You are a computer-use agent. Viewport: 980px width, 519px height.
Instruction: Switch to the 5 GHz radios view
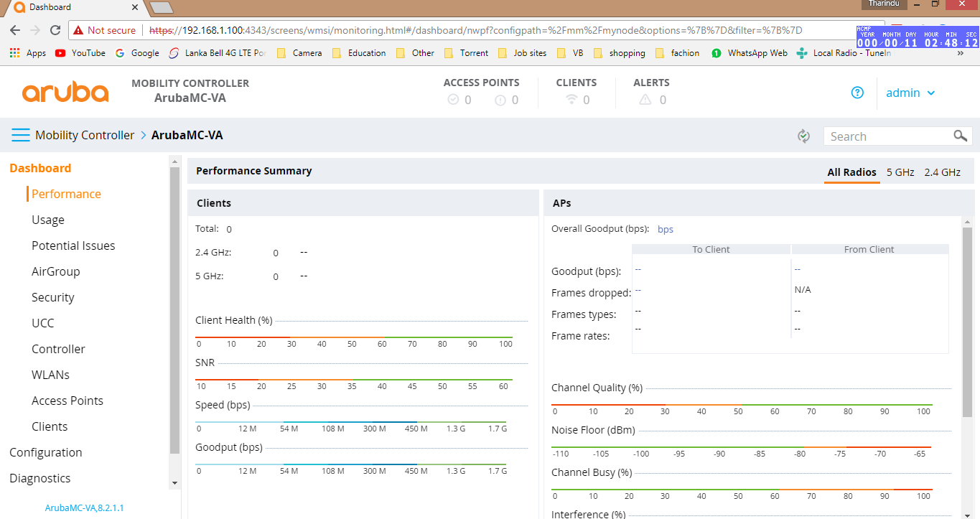click(900, 172)
